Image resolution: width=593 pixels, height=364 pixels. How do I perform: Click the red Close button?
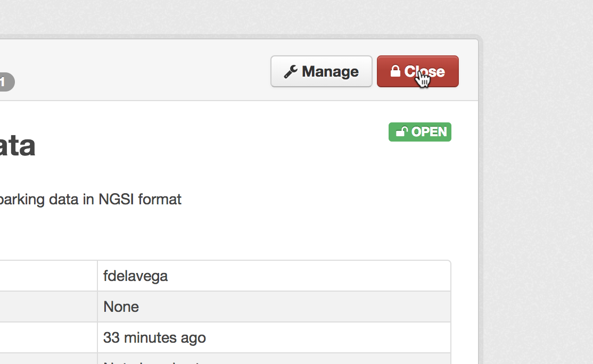pos(417,71)
